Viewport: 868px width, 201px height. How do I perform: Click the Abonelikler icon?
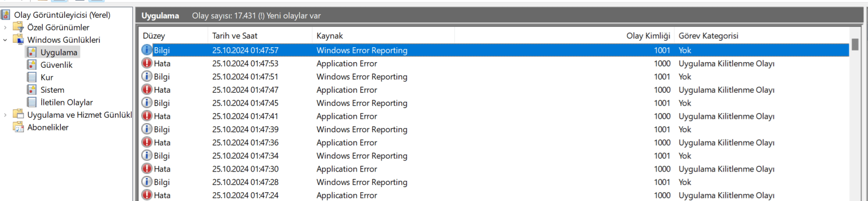(18, 127)
